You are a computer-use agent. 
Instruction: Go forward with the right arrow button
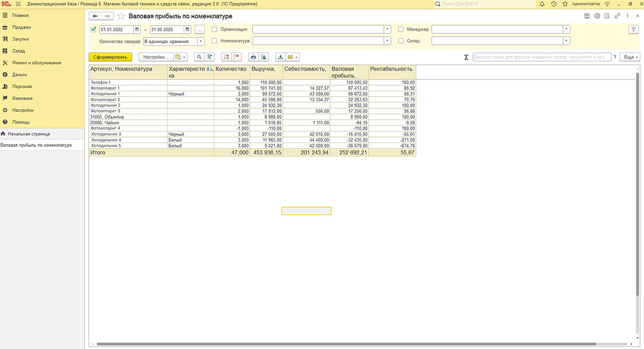(x=107, y=16)
